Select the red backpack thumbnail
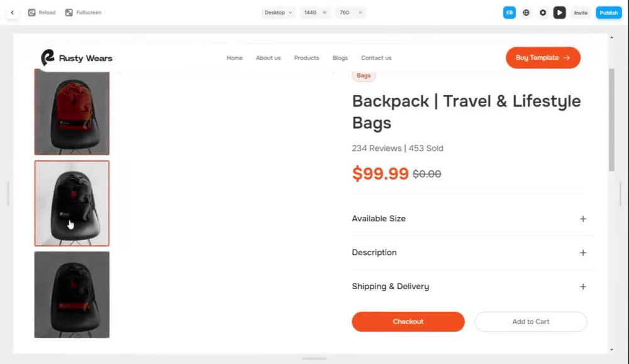629x364 pixels. (72, 113)
